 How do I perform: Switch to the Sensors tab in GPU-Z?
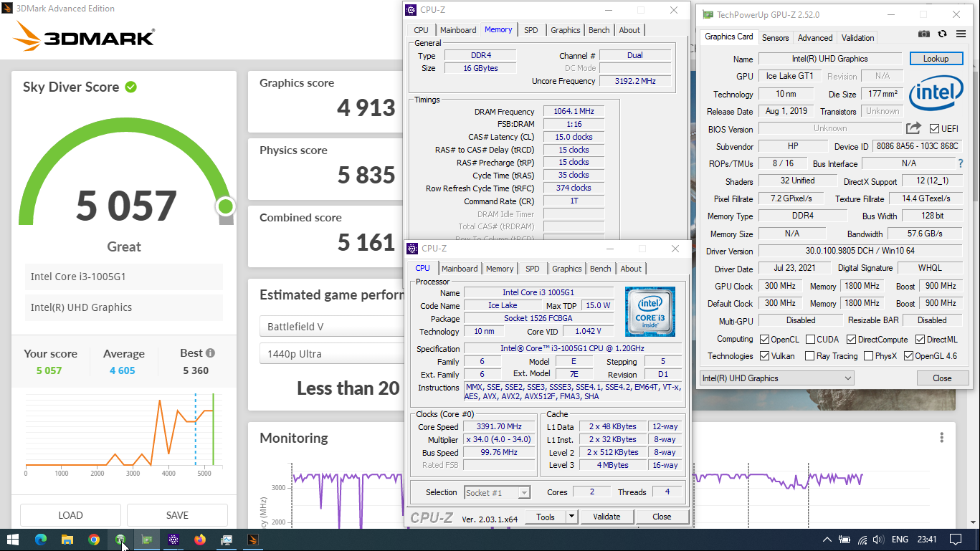coord(775,38)
